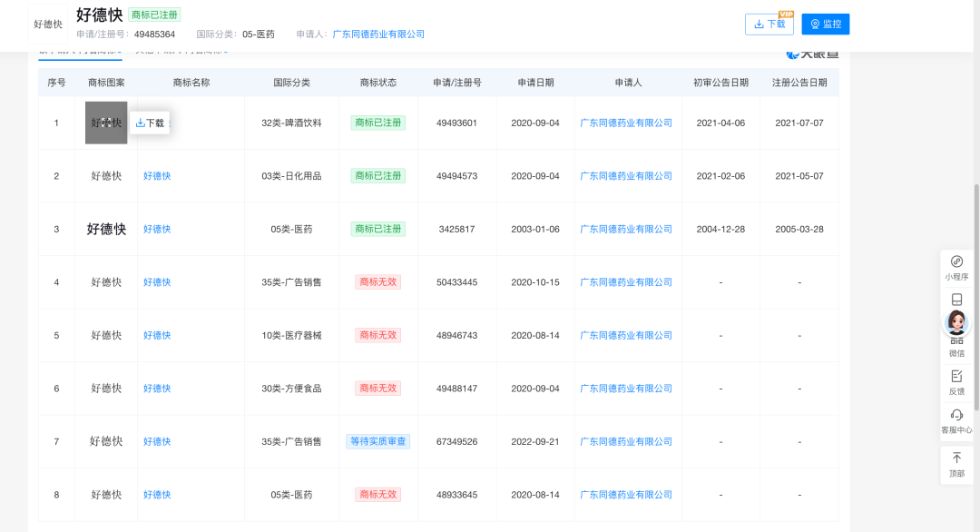980x532 pixels.
Task: Click 申请日期 column header
Action: 535,83
